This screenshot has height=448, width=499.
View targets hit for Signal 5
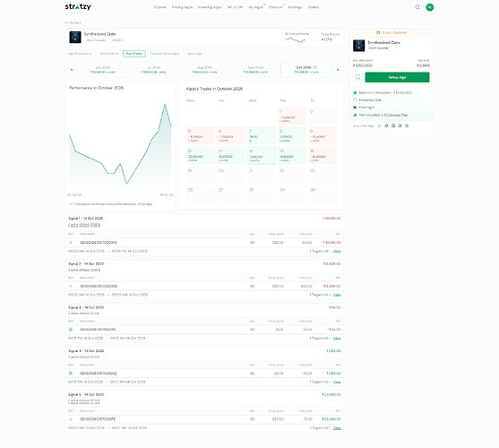point(337,428)
